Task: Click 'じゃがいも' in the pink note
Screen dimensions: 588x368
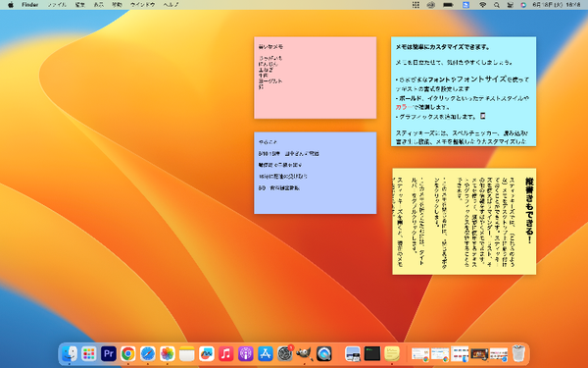Action: click(x=270, y=58)
